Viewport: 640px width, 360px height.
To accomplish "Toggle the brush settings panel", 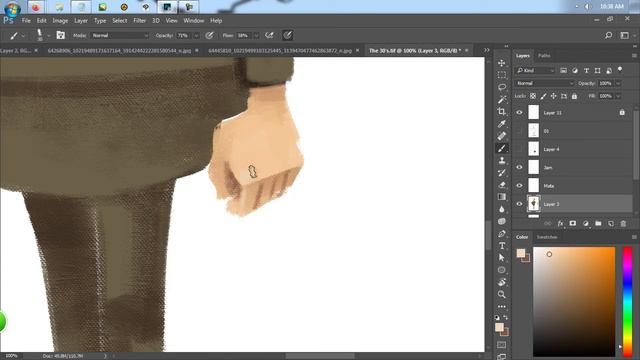I will point(60,36).
